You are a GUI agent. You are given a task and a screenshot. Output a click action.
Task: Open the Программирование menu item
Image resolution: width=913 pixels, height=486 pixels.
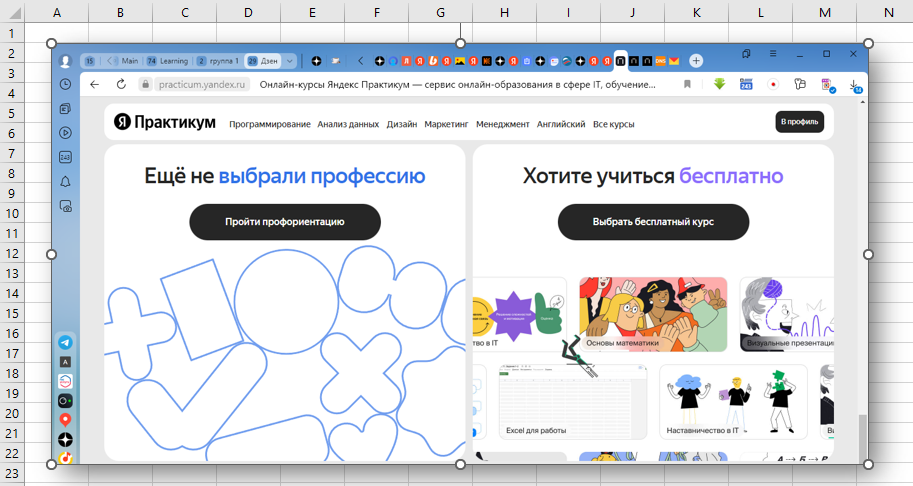[x=270, y=124]
